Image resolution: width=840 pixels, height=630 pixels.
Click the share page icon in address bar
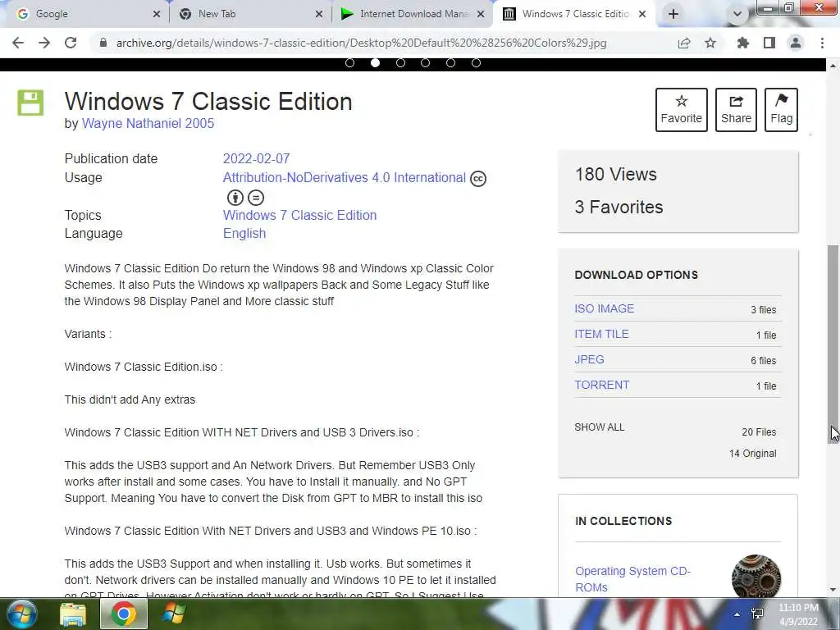pos(684,43)
